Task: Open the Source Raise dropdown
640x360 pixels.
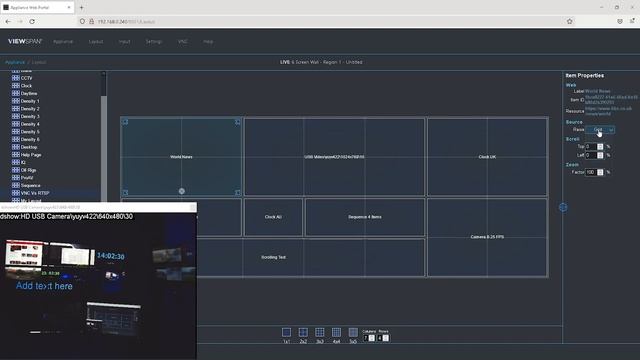Action: (600, 130)
